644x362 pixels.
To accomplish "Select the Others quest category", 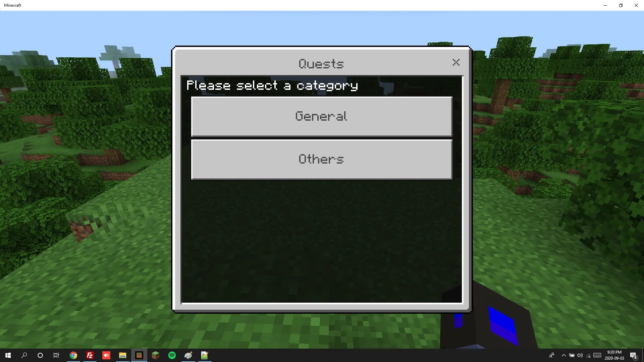I will pos(322,159).
